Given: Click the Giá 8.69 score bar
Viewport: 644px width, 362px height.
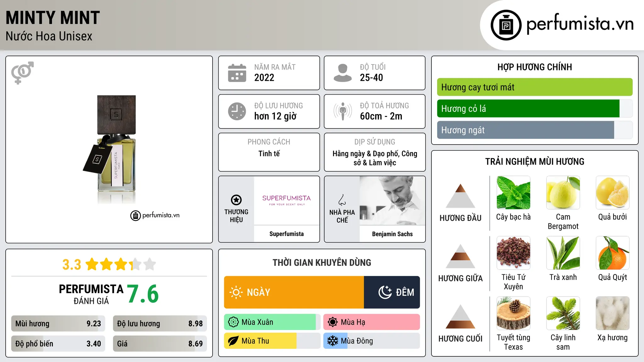Looking at the screenshot, I should click(x=160, y=344).
